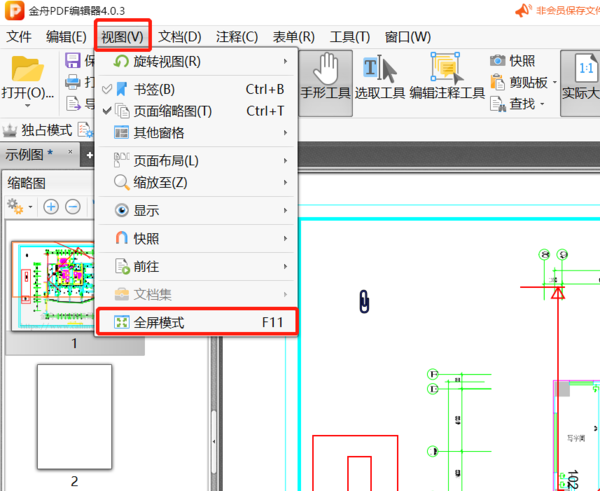Toggle Exclusive Mode (独占模式)
The width and height of the screenshot is (600, 491).
38,131
